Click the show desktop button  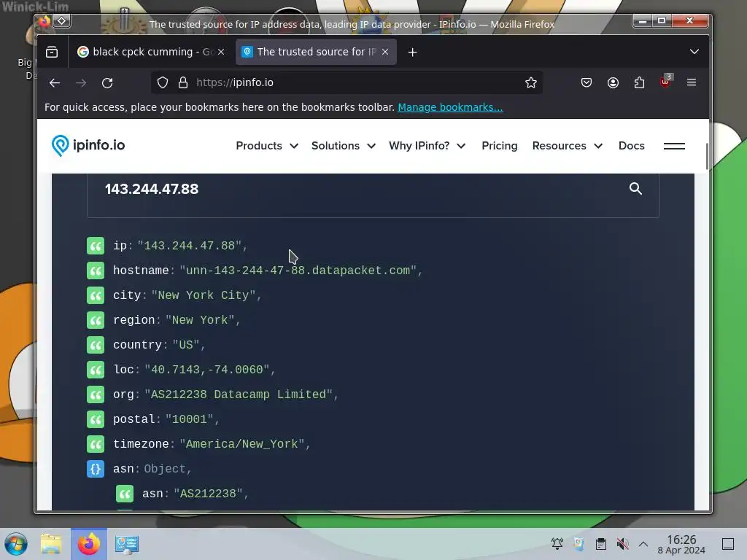727,544
